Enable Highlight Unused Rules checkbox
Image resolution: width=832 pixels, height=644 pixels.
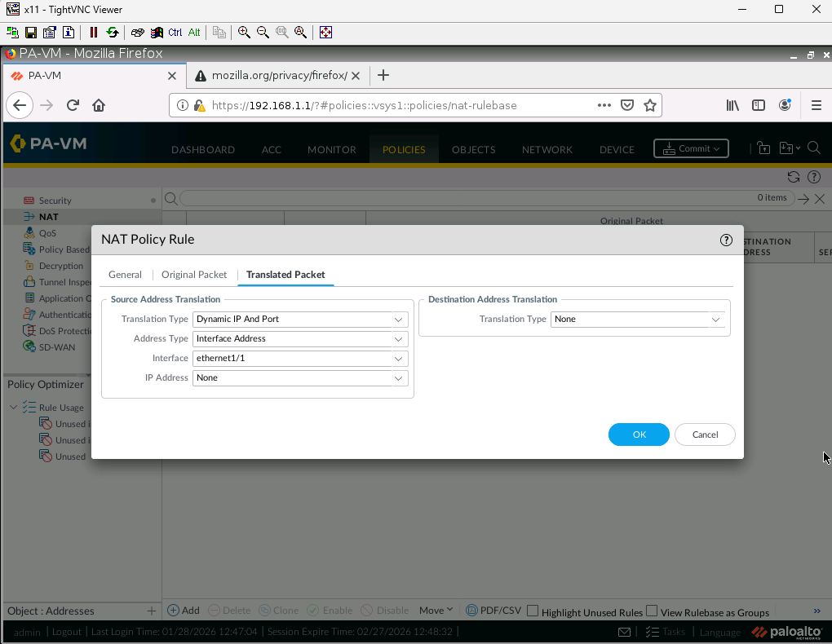tap(533, 611)
